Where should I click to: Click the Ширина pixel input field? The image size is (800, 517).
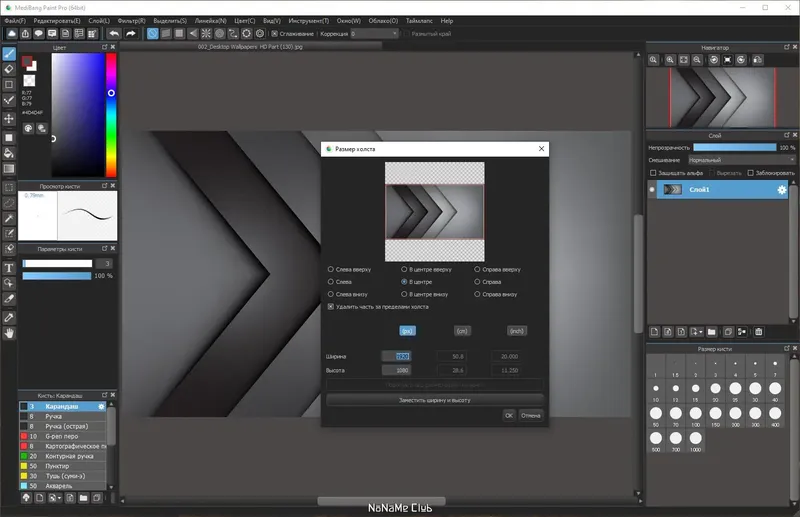click(396, 357)
